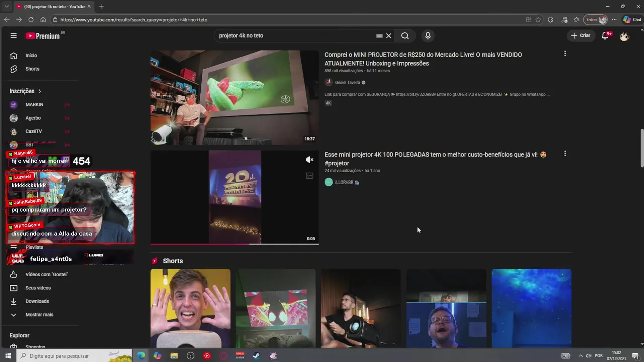Click the magnifier search button

click(x=405, y=36)
